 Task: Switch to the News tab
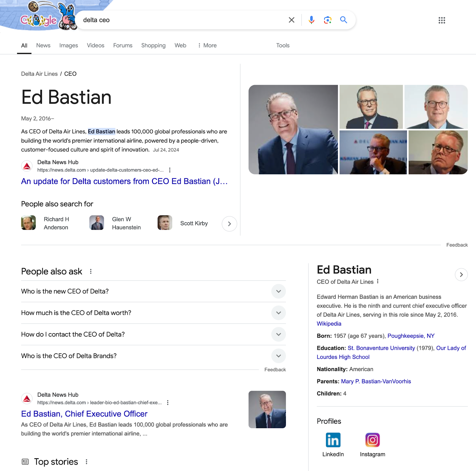click(43, 45)
